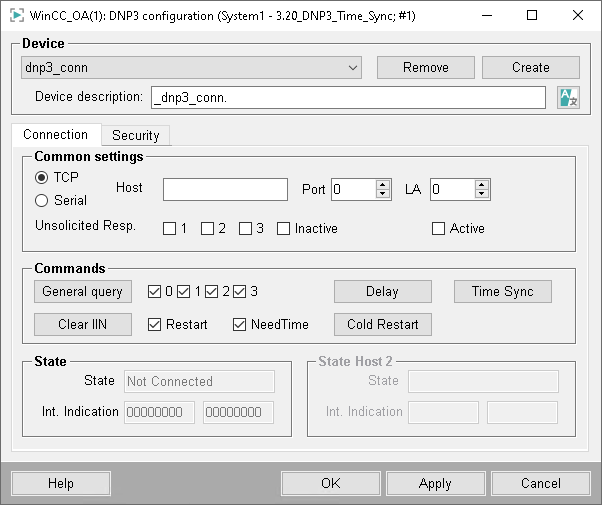This screenshot has height=505, width=602.
Task: Increase the Port number with up arrow
Action: coord(383,184)
